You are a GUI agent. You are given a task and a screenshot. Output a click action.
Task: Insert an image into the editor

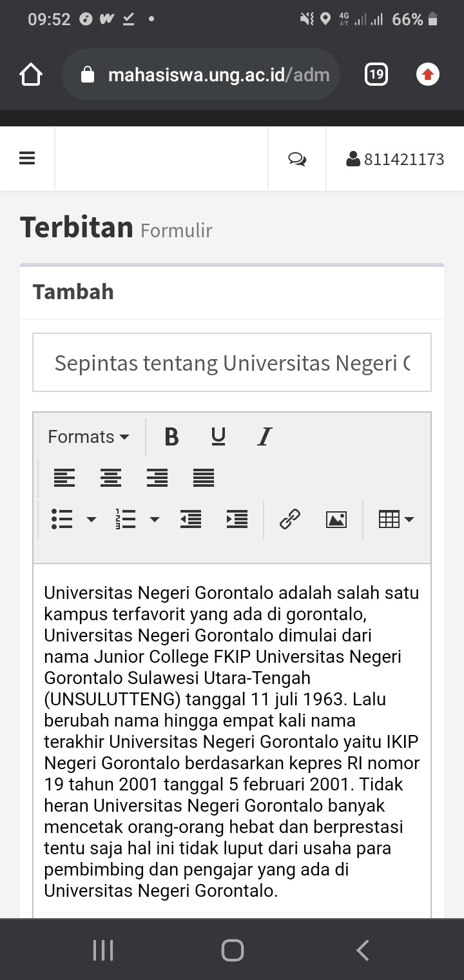[x=336, y=519]
